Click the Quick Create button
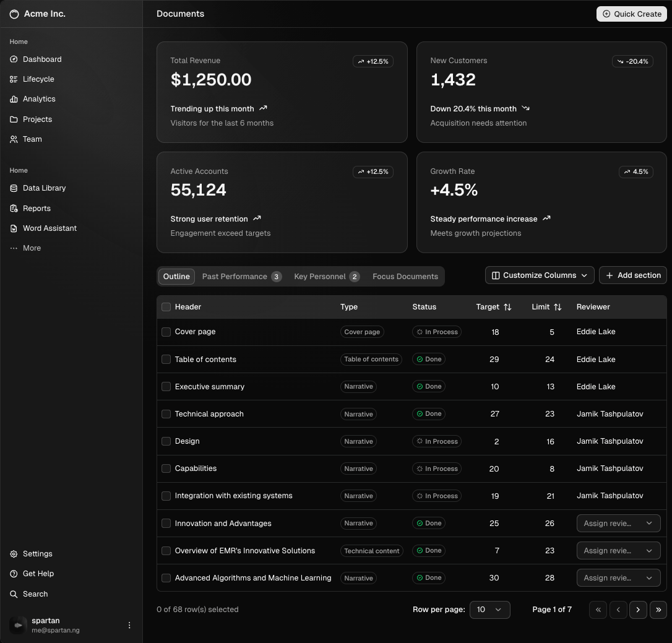This screenshot has height=643, width=672. point(631,14)
